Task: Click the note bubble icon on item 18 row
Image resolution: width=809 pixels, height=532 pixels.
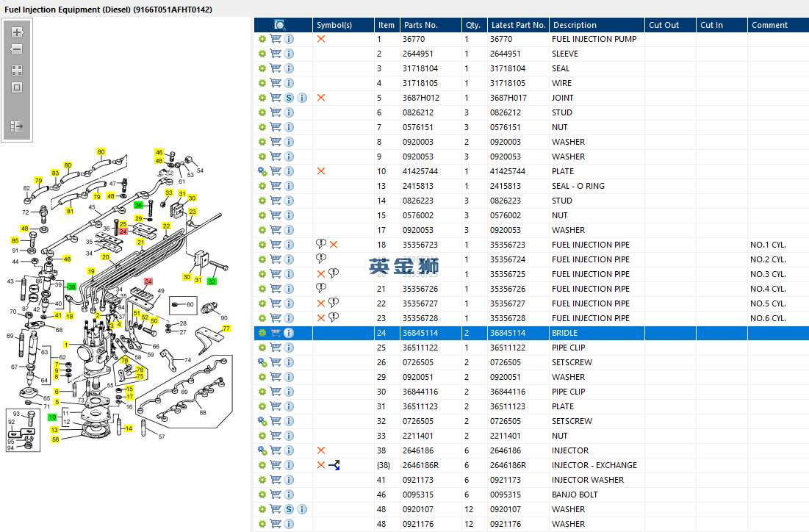Action: [x=321, y=244]
